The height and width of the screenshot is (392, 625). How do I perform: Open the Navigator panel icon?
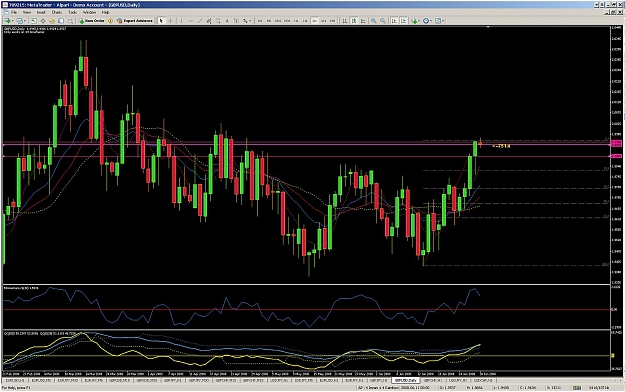[x=52, y=21]
